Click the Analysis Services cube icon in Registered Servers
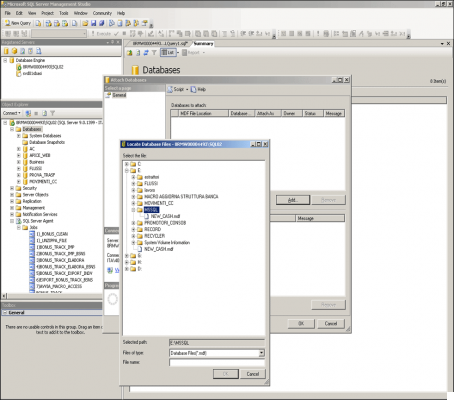This screenshot has width=454, height=400. tap(14, 51)
